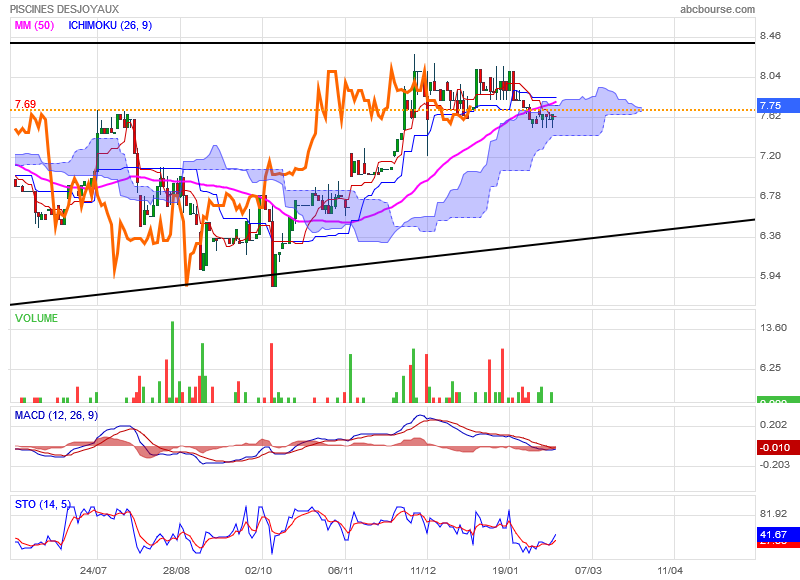Screen dimensions: 800x580
Task: Click the 11/04 date label
Action: click(x=670, y=570)
